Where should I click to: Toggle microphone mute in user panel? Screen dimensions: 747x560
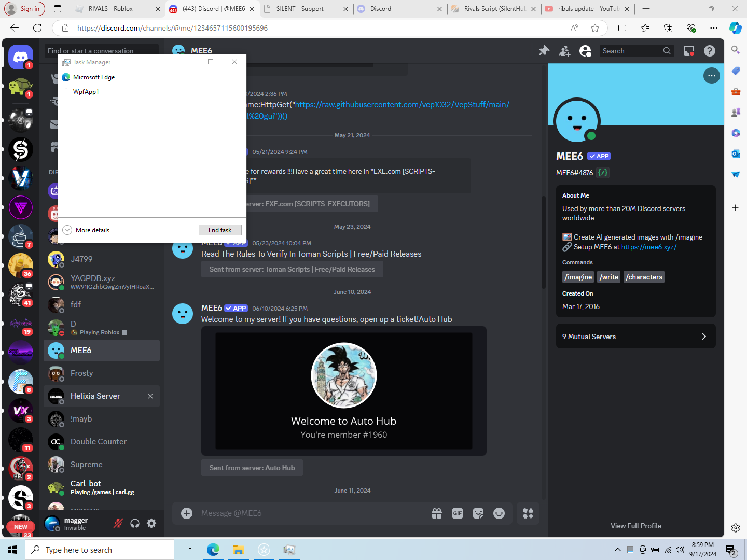click(x=118, y=523)
